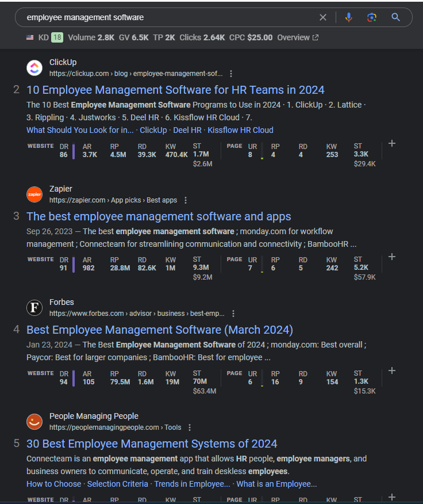The width and height of the screenshot is (423, 504).
Task: Click the CPC $25.00 metric
Action: 251,37
